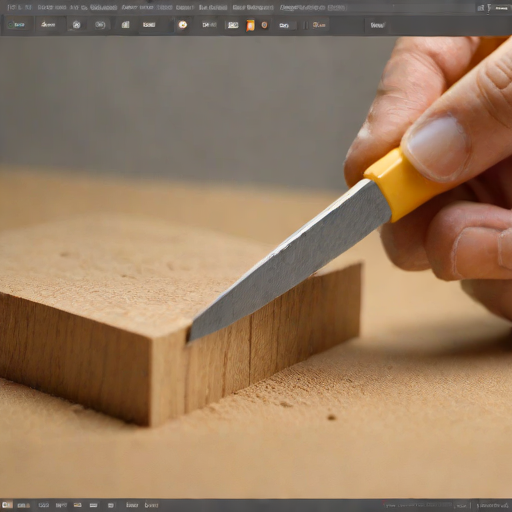Image resolution: width=512 pixels, height=512 pixels.
Task: Toggle the orange-striped icon in bottom bar
Action: pos(77,505)
